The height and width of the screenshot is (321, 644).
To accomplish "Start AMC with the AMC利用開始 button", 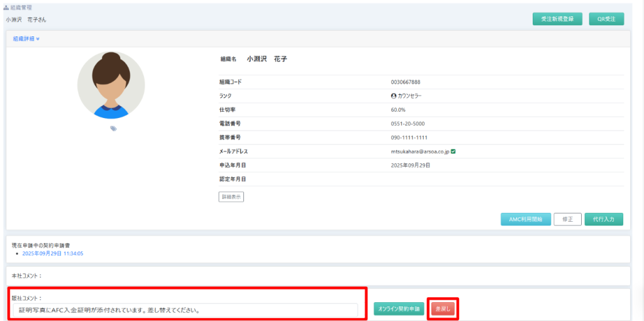I will [x=526, y=219].
